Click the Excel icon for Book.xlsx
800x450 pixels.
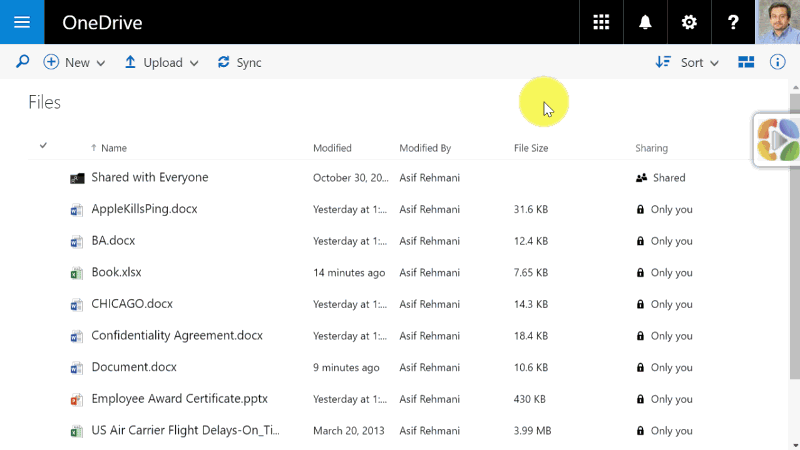[x=77, y=273]
